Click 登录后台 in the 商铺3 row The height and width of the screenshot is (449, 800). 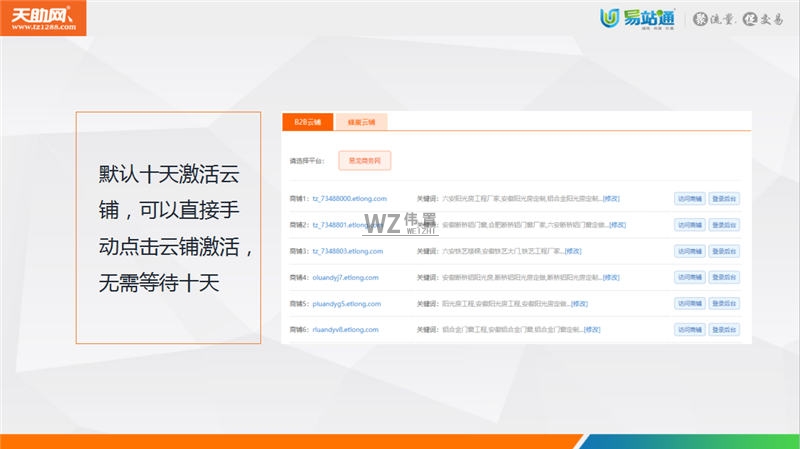coord(724,251)
